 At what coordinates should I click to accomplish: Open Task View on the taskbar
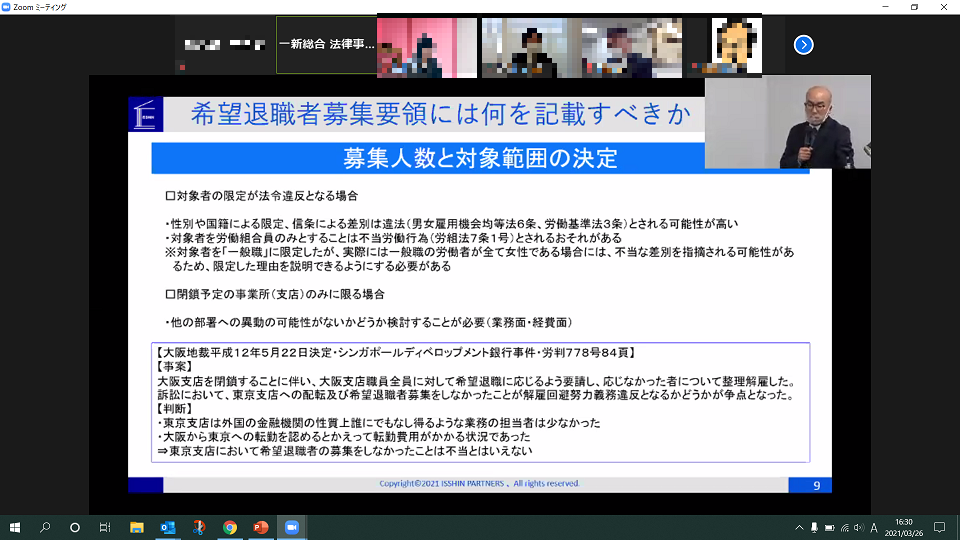pyautogui.click(x=105, y=527)
